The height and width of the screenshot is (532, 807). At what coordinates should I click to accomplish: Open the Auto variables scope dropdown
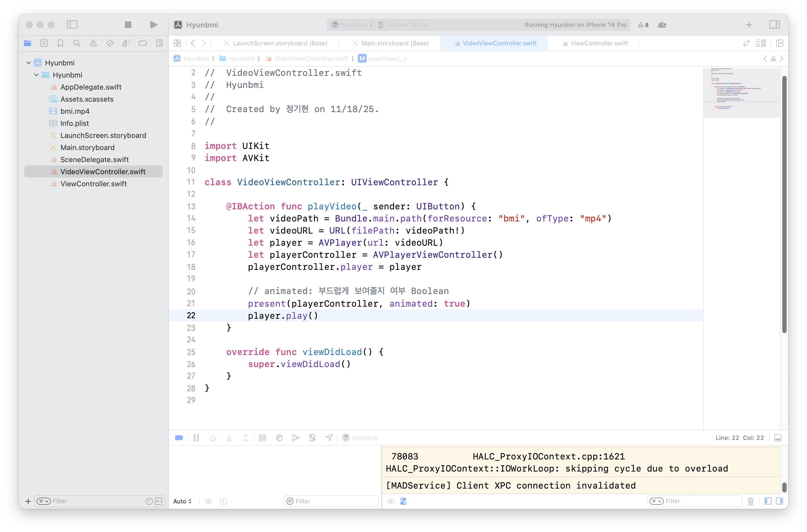[x=182, y=501]
